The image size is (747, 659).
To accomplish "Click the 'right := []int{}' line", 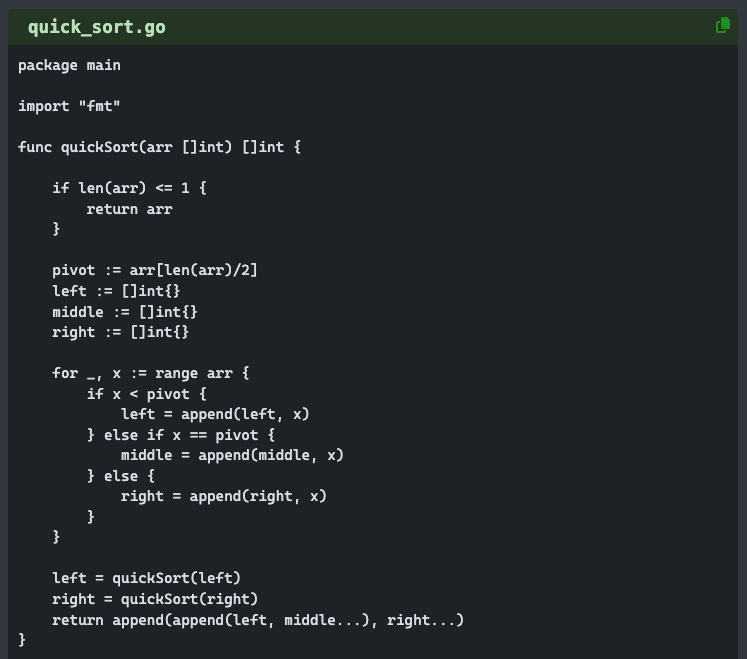I will (x=121, y=332).
